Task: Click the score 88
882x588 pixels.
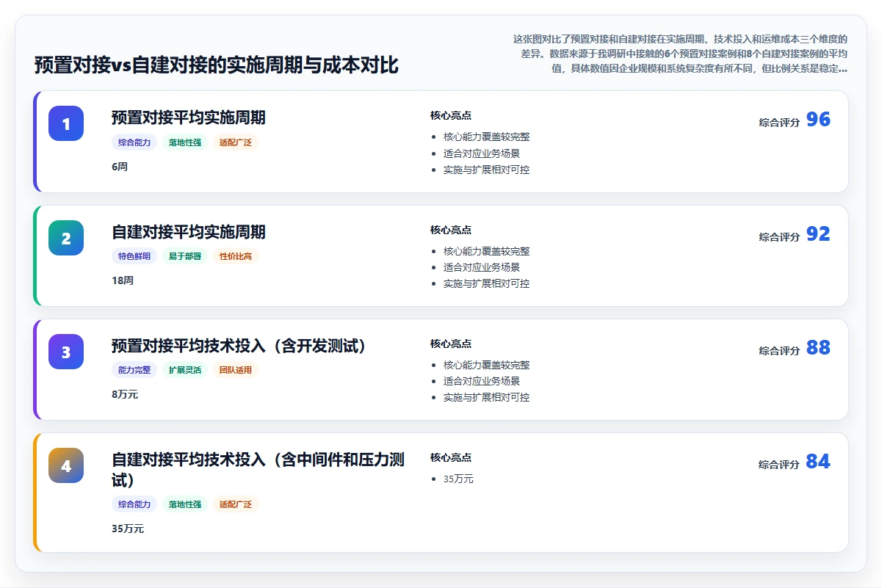Action: click(818, 348)
